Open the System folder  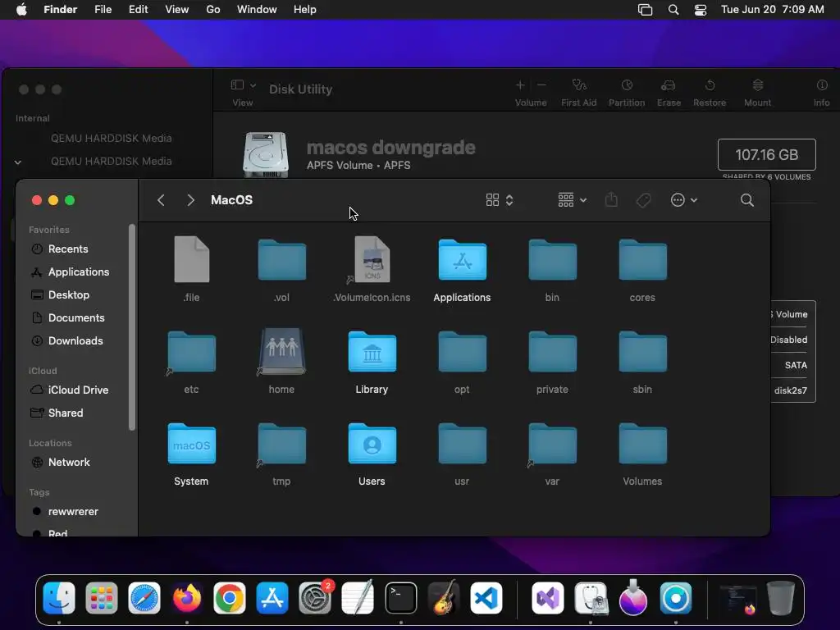pyautogui.click(x=192, y=444)
